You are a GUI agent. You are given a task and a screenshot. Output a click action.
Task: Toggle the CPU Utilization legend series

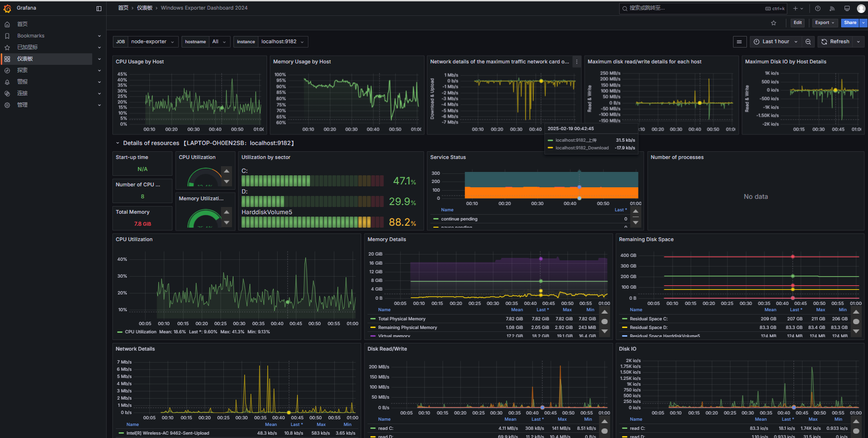coord(137,332)
